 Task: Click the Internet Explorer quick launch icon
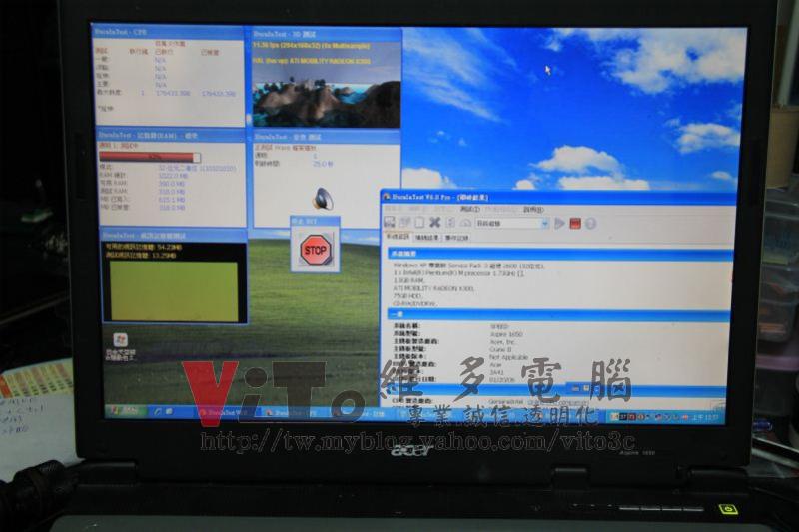coord(159,411)
